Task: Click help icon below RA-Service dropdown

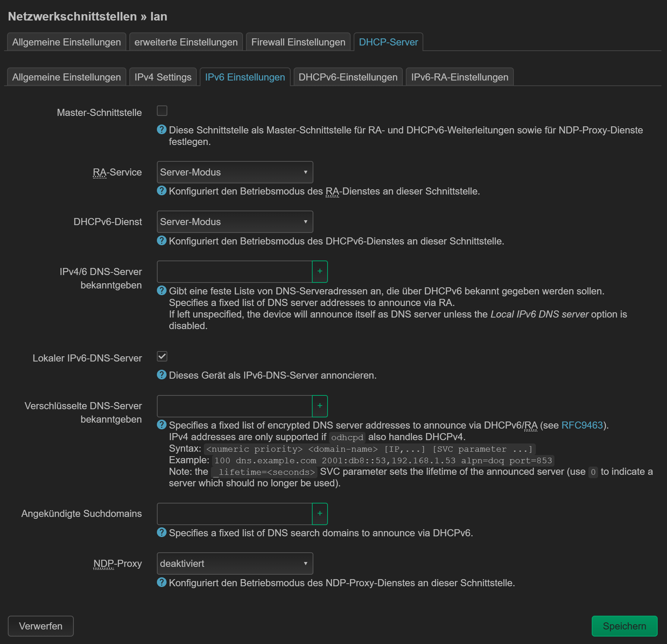Action: pos(161,191)
